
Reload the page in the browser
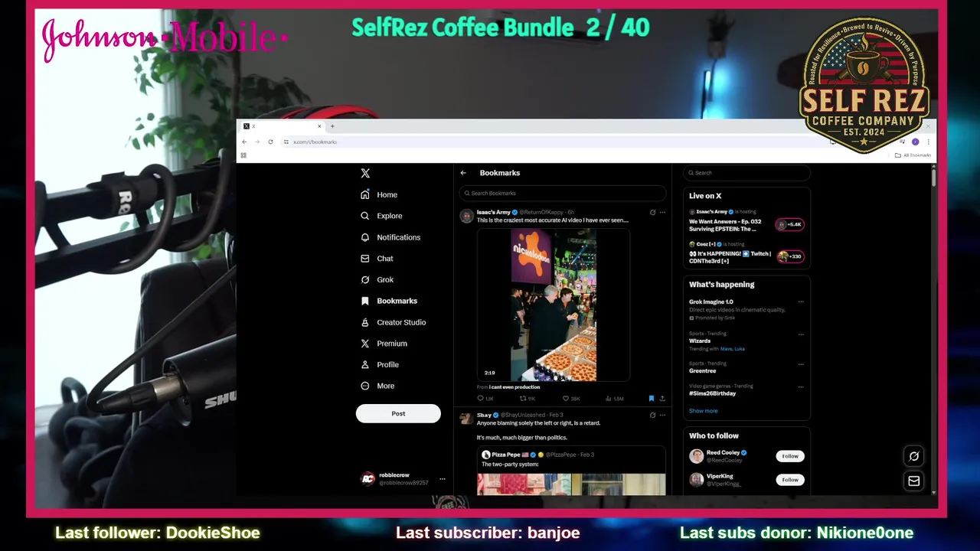tap(270, 142)
